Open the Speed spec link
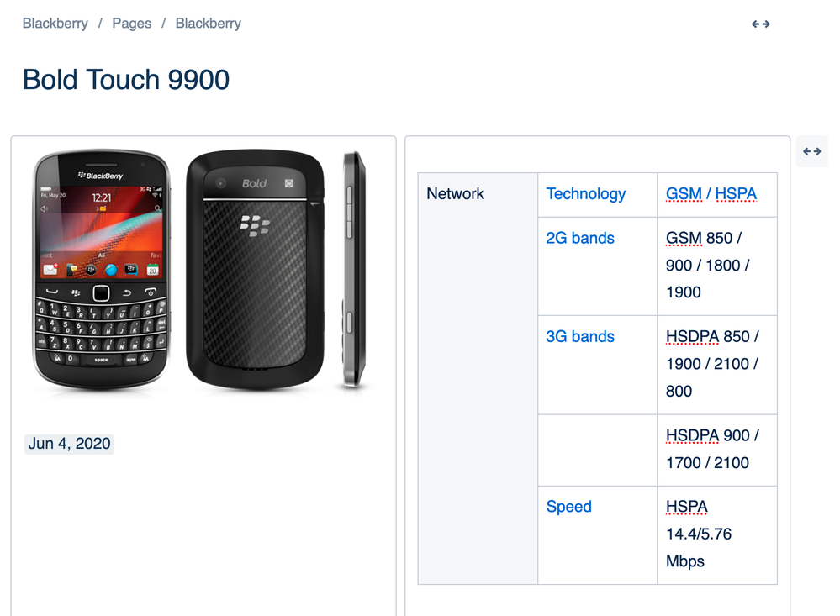The width and height of the screenshot is (840, 616). (x=568, y=506)
